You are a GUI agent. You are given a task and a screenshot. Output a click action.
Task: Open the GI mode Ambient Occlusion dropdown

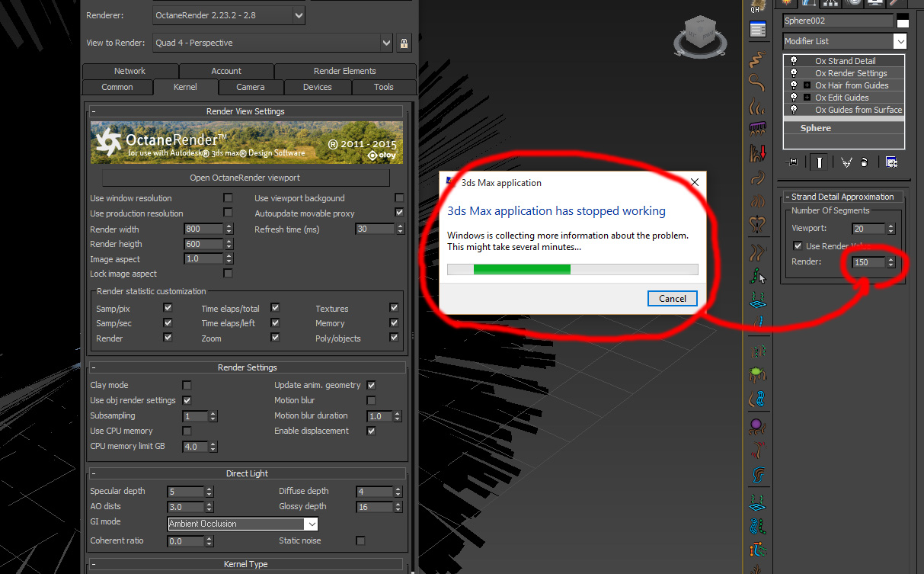tap(311, 524)
